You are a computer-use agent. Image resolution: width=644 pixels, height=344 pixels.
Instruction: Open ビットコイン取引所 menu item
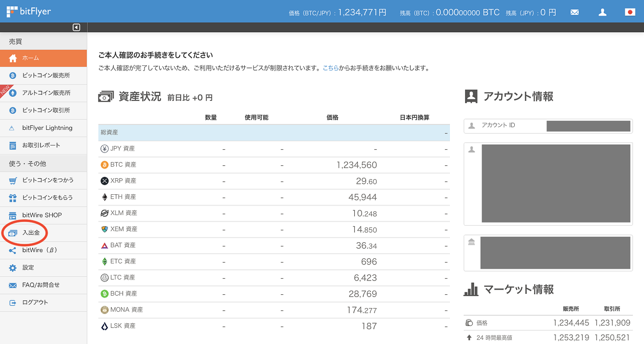click(x=43, y=111)
